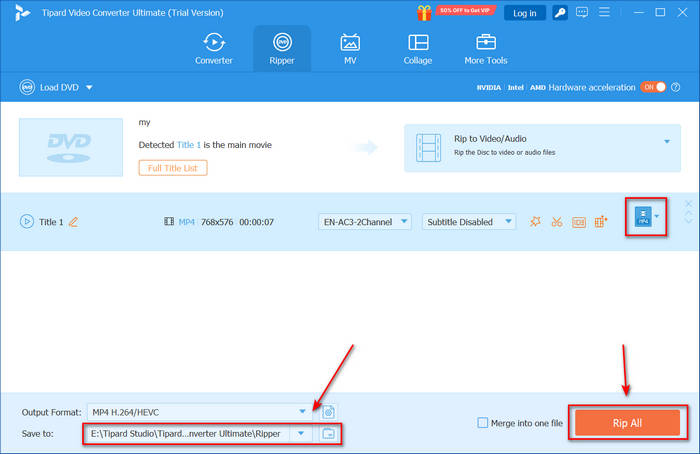Open hardware acceleration help icon
This screenshot has height=454, width=700.
point(676,87)
